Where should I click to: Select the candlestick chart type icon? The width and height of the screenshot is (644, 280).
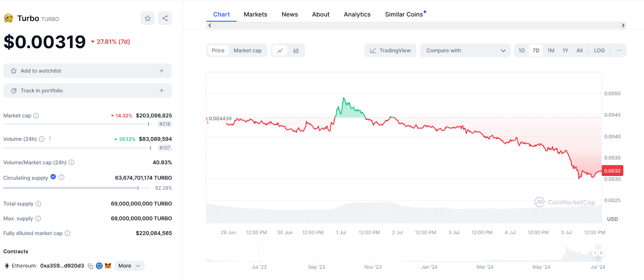click(296, 50)
